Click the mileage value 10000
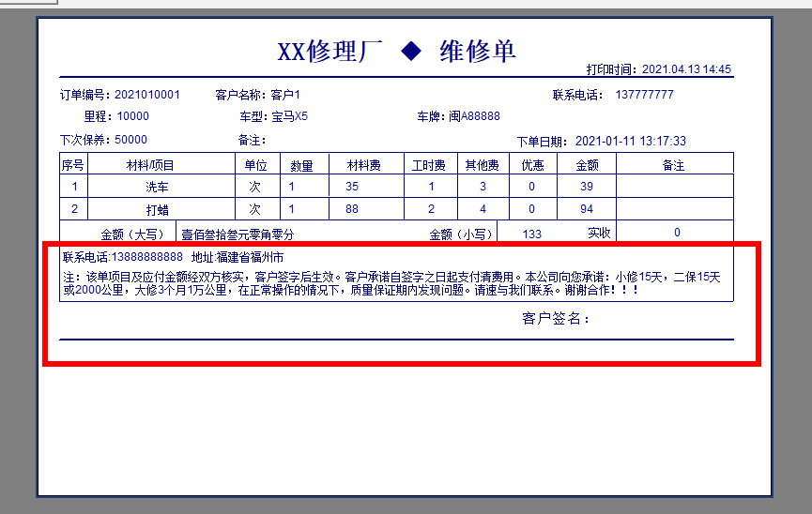This screenshot has height=514, width=812. coord(133,116)
